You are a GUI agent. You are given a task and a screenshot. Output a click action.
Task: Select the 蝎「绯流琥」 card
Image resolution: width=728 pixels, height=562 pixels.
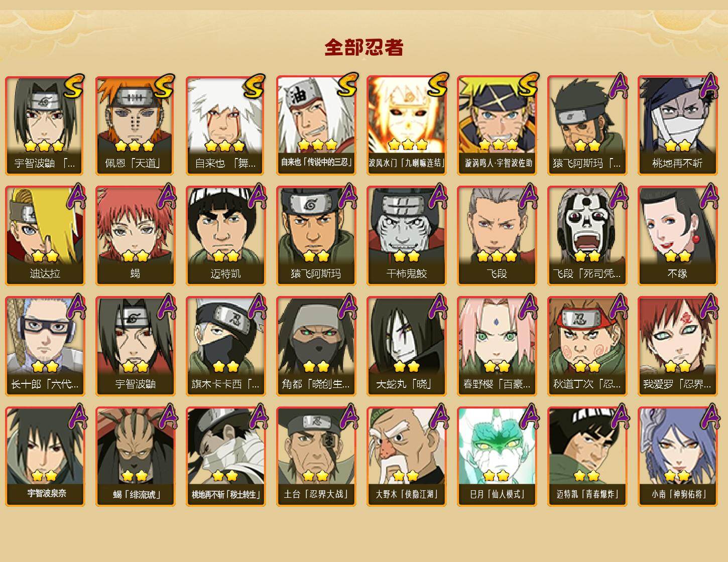coord(135,457)
